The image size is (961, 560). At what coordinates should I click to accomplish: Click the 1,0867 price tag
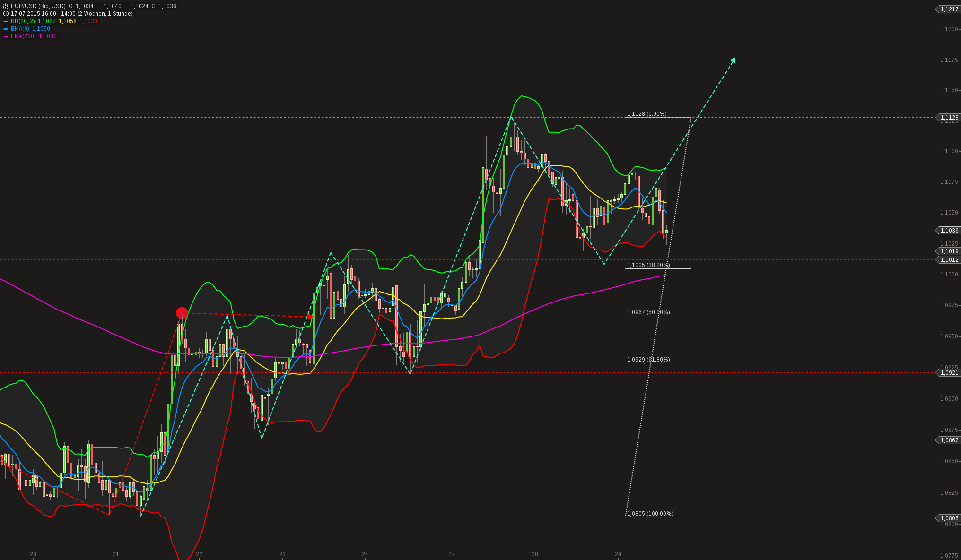(x=948, y=440)
